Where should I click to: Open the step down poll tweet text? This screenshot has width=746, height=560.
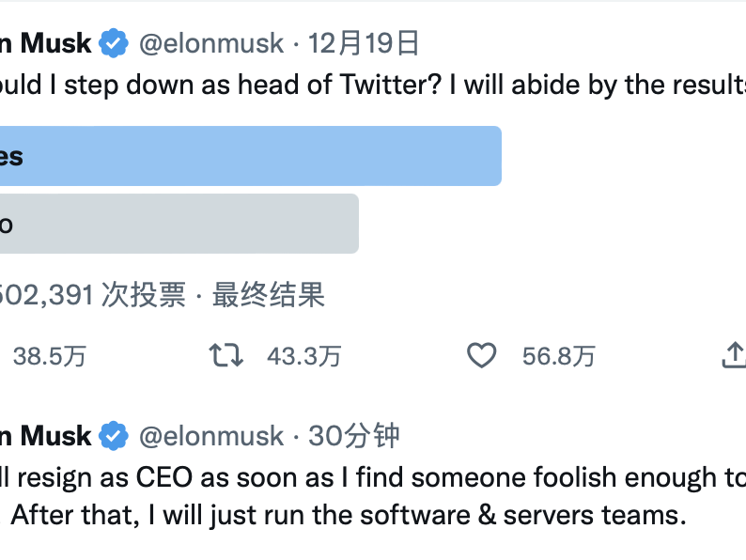point(373,85)
